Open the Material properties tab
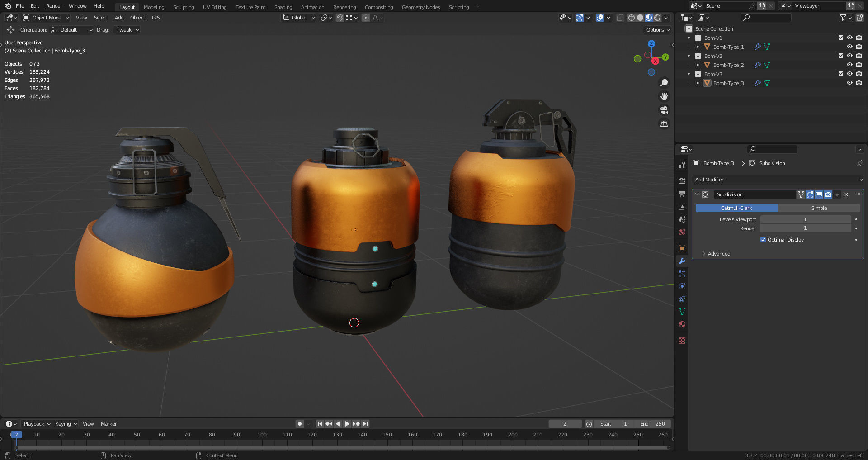 click(x=682, y=324)
